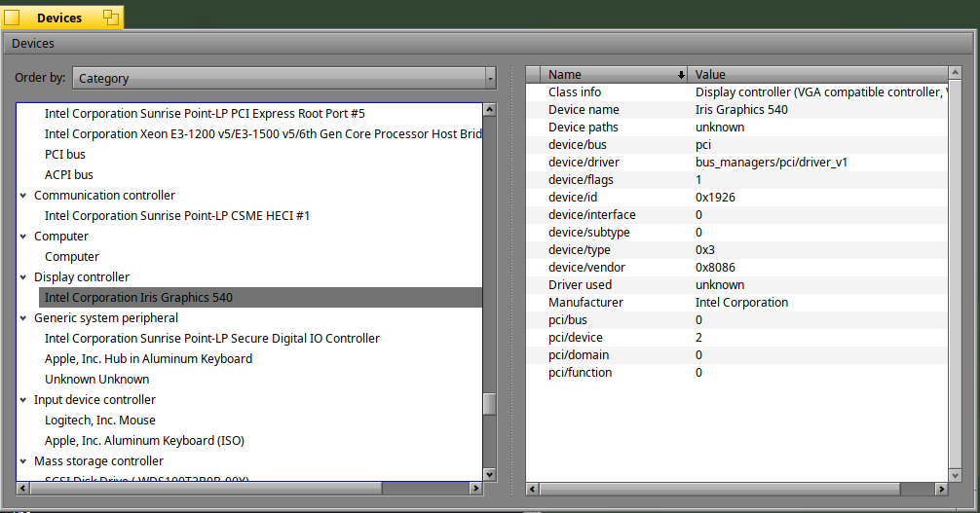Collapse the Mass storage controller category
Viewport: 980px width, 513px height.
(x=23, y=461)
